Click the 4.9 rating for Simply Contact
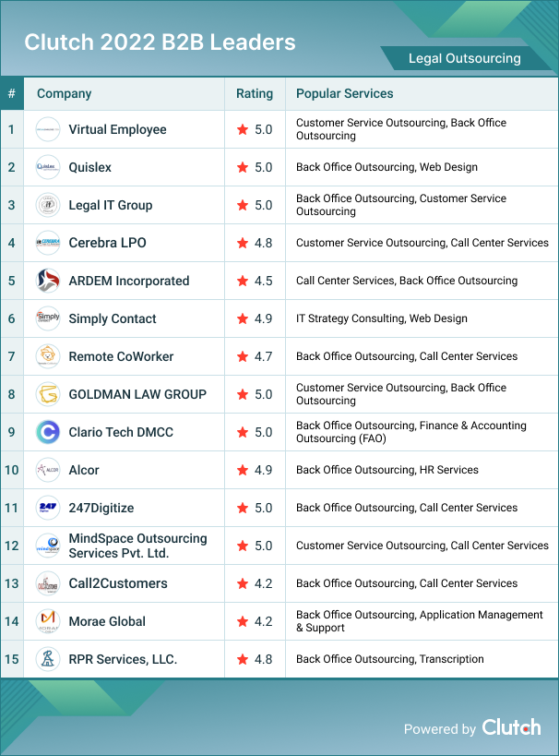This screenshot has width=559, height=756. [x=264, y=318]
